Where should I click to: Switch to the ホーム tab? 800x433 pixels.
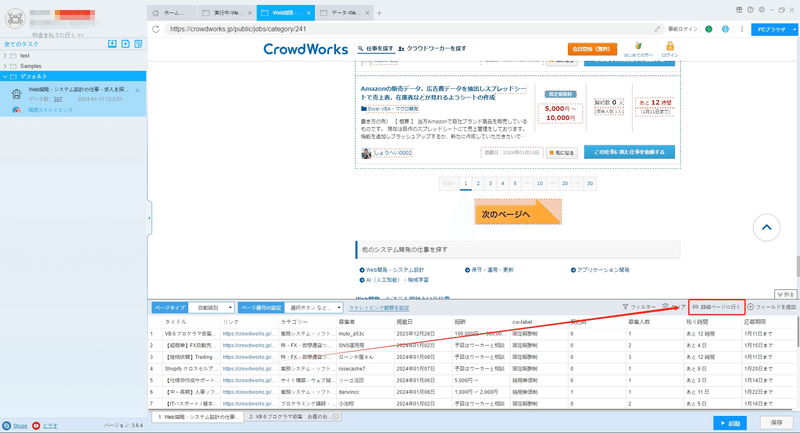tap(172, 13)
